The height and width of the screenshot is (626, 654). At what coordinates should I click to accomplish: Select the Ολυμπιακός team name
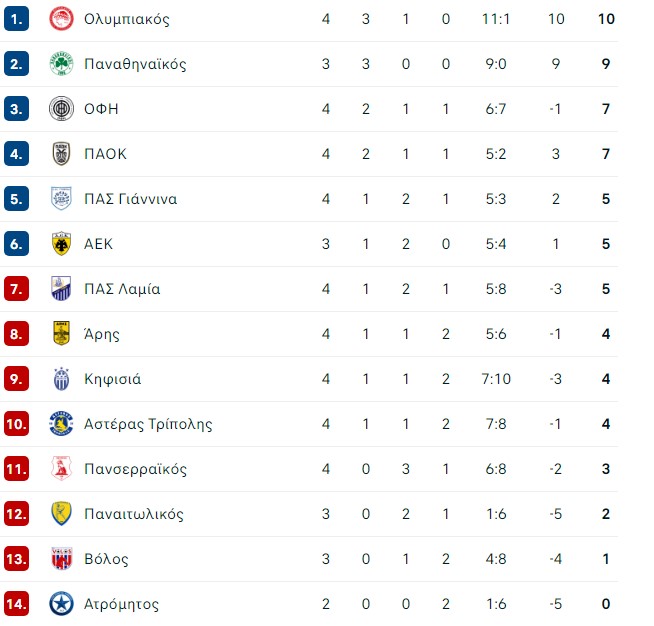coord(127,19)
